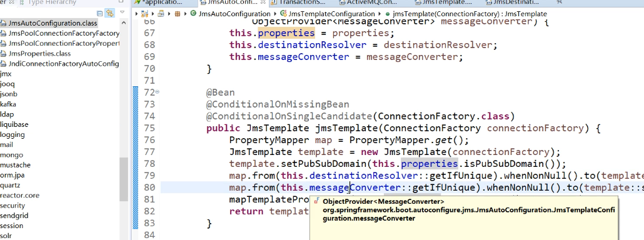Select the orm.jpa package
This screenshot has height=240, width=644.
pos(13,175)
